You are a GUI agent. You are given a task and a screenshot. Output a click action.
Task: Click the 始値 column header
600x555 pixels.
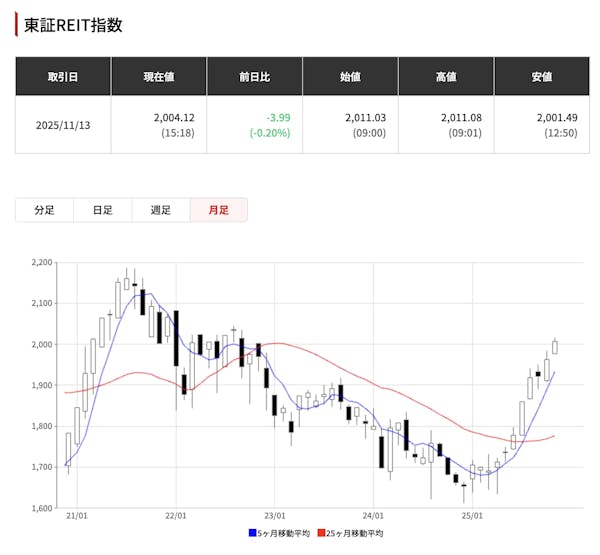tap(350, 77)
